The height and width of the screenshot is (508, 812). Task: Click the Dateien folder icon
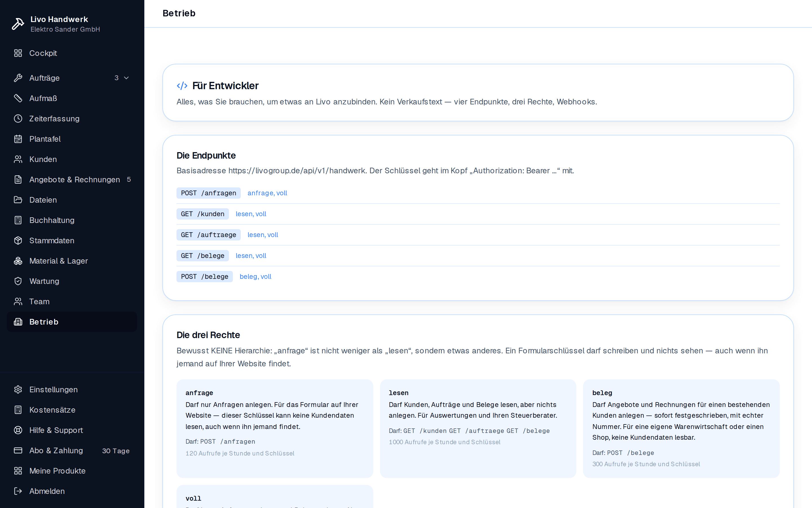tap(18, 200)
